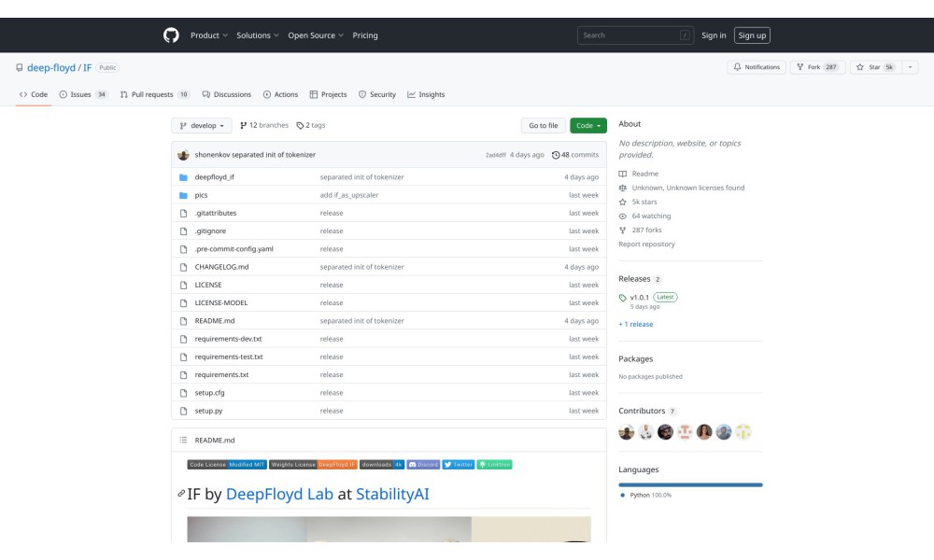Click the fork icon next to 287 forks
This screenshot has height=560, width=934.
click(x=622, y=231)
